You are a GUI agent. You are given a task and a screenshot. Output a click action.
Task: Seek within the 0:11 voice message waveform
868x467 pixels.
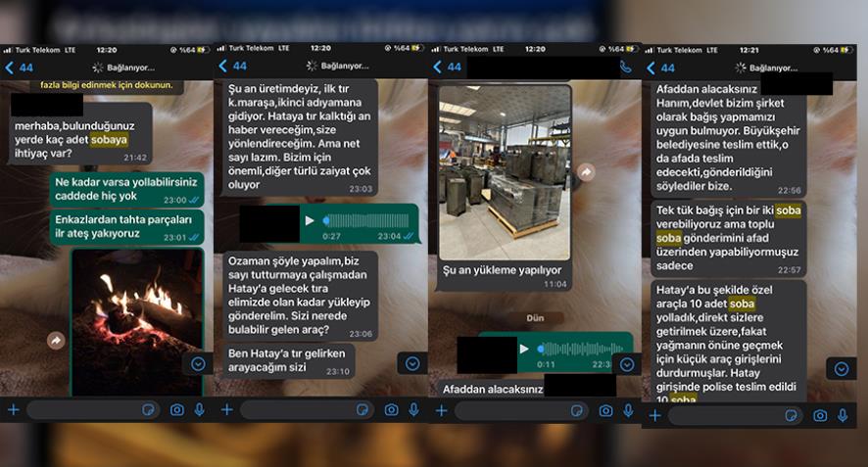(x=581, y=349)
